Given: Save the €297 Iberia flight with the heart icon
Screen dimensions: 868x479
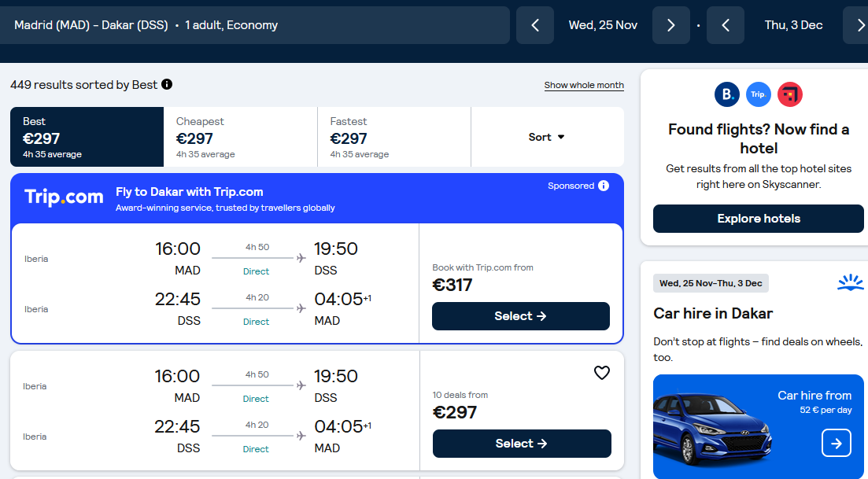Looking at the screenshot, I should coord(602,373).
